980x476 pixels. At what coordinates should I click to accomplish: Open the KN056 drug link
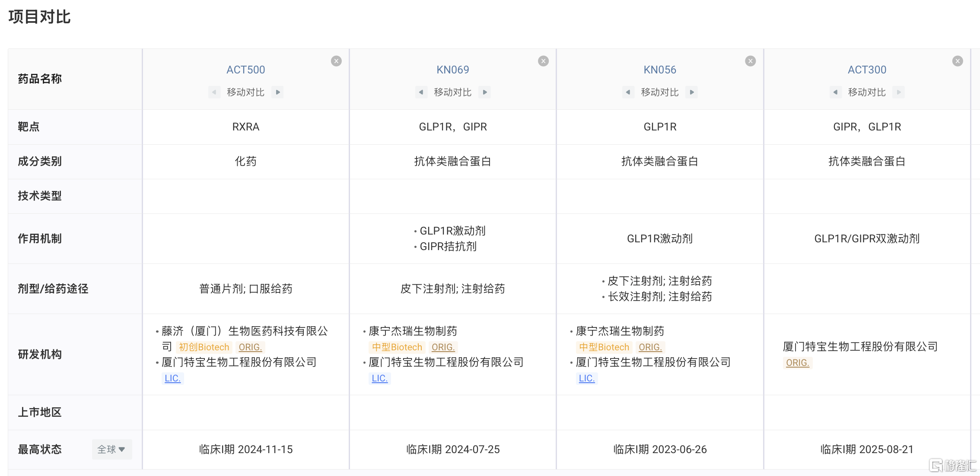pyautogui.click(x=660, y=70)
